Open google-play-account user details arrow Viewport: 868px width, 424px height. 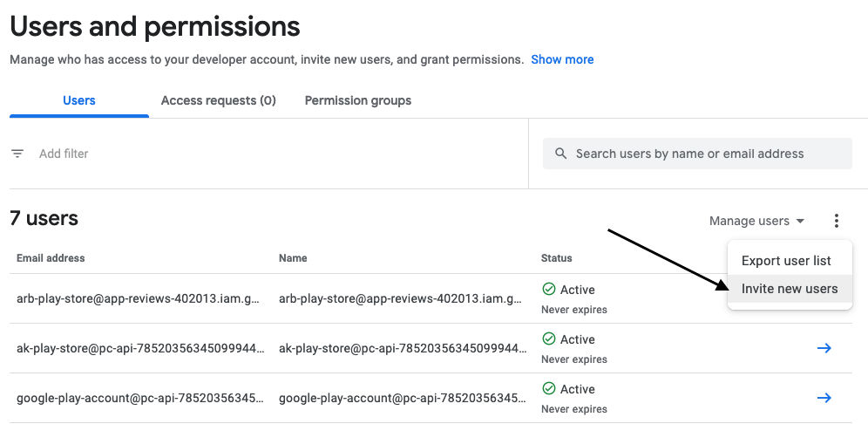pos(824,398)
